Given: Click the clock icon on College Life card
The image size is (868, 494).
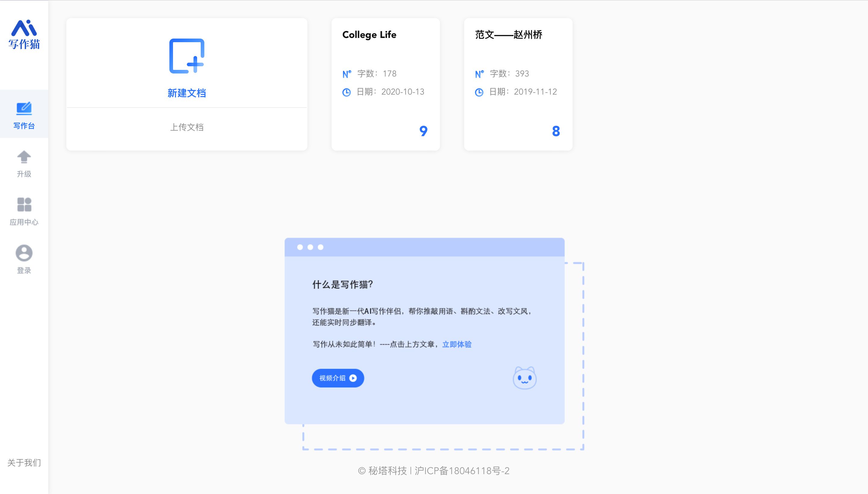Looking at the screenshot, I should point(346,92).
